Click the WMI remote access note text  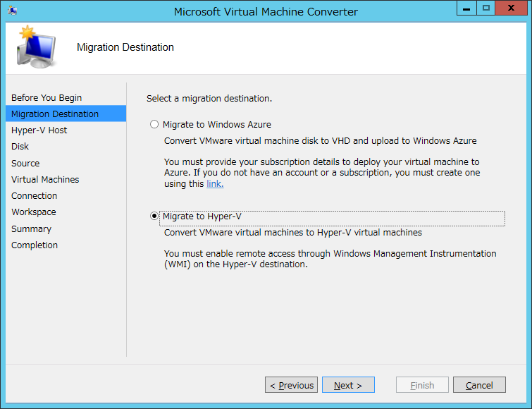click(330, 259)
